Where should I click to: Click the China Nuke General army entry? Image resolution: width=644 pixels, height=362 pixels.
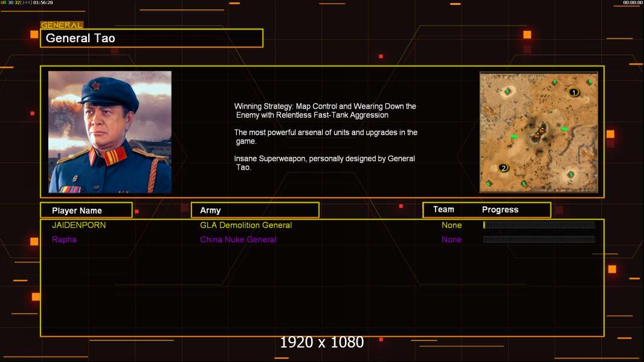click(238, 240)
